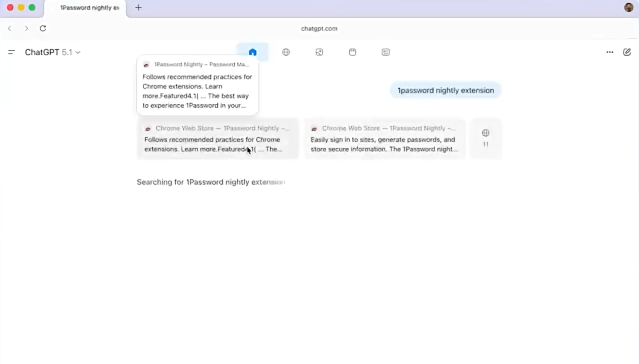Open the source card "Follows recommended practices for Chrome extensions"
639x364 pixels.
click(218, 138)
